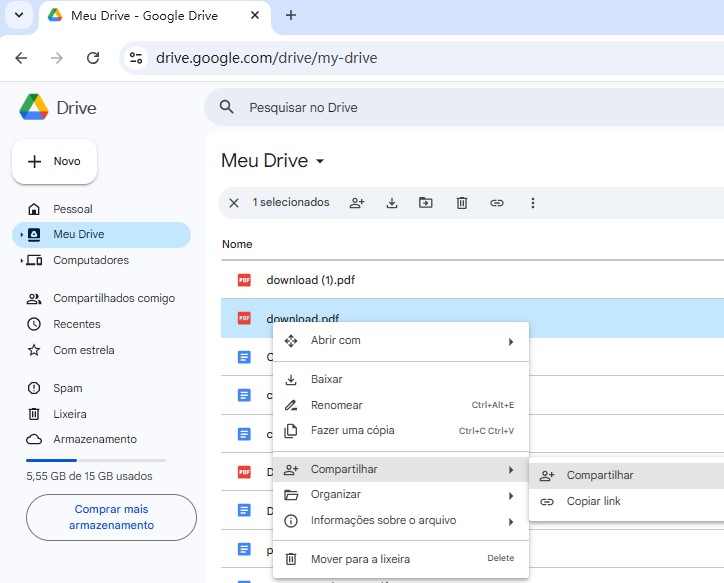Viewport: 724px width, 583px height.
Task: Expand the Meu Drive tree arrow
Action: coord(21,235)
